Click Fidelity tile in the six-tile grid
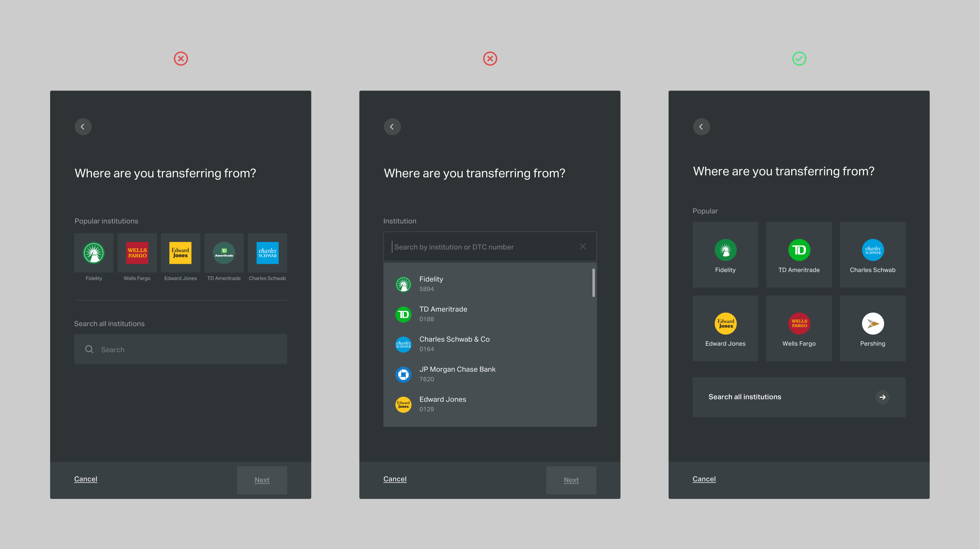Screen dimensions: 980x549 click(725, 255)
